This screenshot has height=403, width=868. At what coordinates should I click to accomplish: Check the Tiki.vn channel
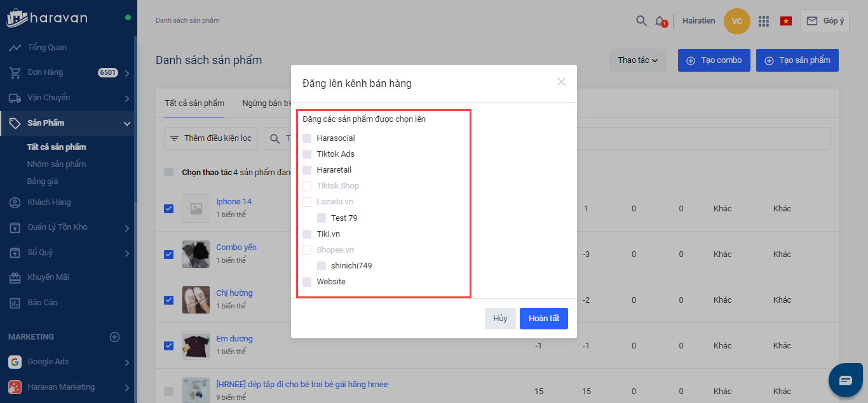(307, 234)
